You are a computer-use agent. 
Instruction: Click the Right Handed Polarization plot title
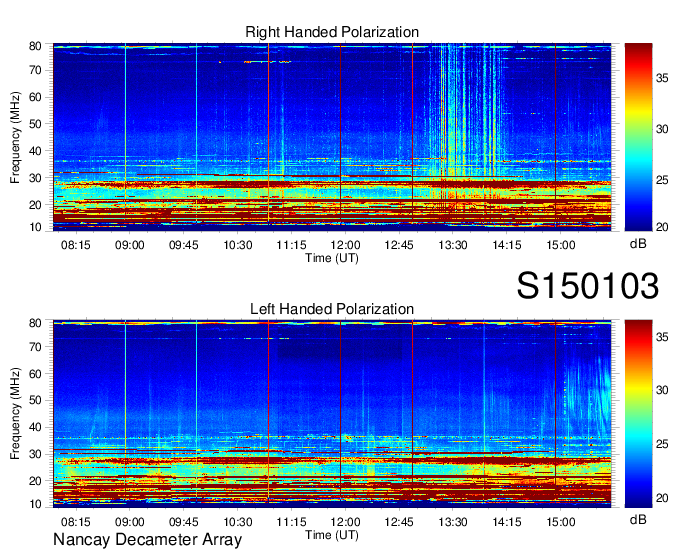332,32
